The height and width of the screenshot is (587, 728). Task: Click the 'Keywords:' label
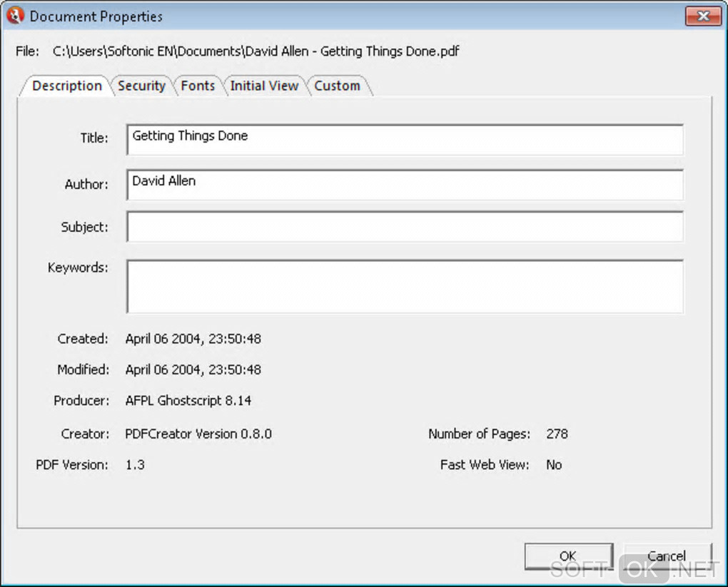click(78, 267)
